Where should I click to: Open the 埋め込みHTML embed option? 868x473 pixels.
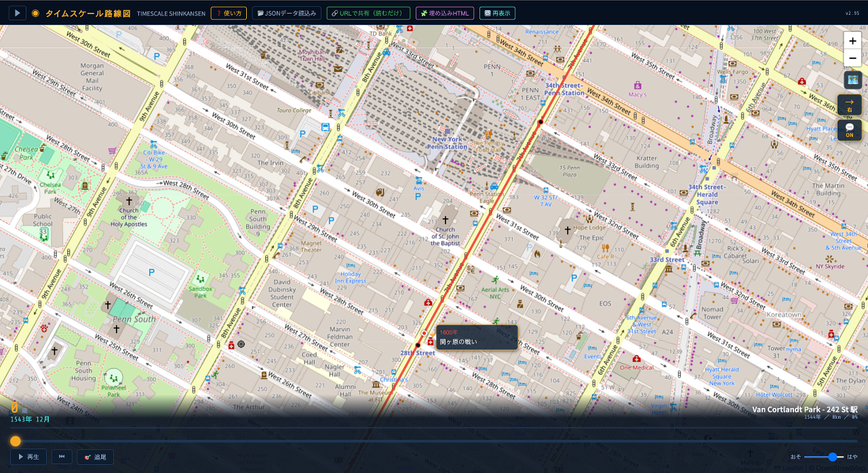pyautogui.click(x=445, y=13)
